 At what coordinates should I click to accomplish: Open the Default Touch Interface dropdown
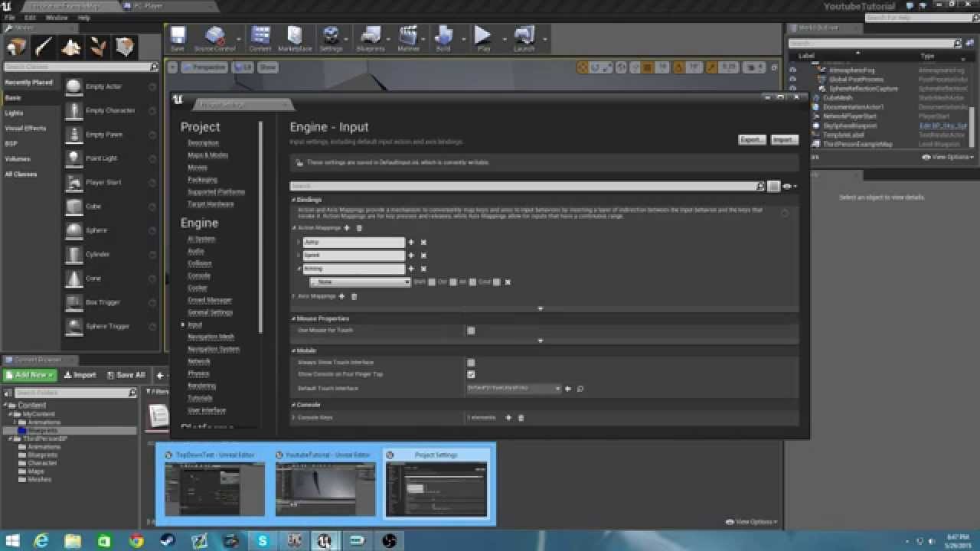coord(514,389)
